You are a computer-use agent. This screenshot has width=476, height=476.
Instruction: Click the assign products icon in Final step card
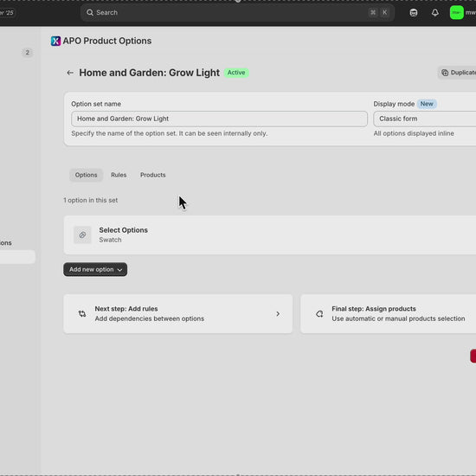point(319,313)
